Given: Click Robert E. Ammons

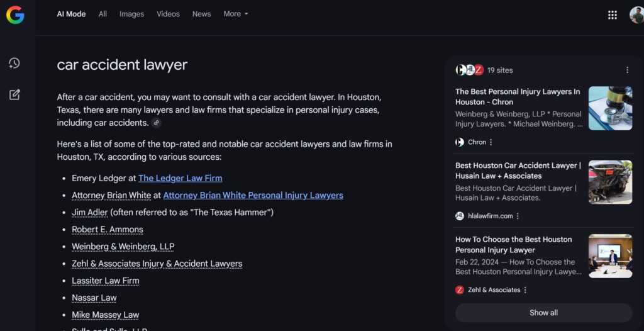Looking at the screenshot, I should [x=108, y=230].
